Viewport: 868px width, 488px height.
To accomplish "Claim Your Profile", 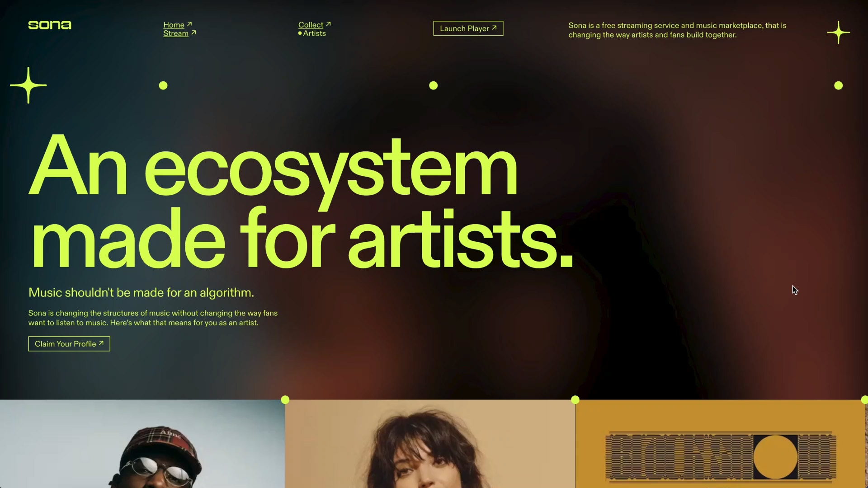I will (x=69, y=344).
